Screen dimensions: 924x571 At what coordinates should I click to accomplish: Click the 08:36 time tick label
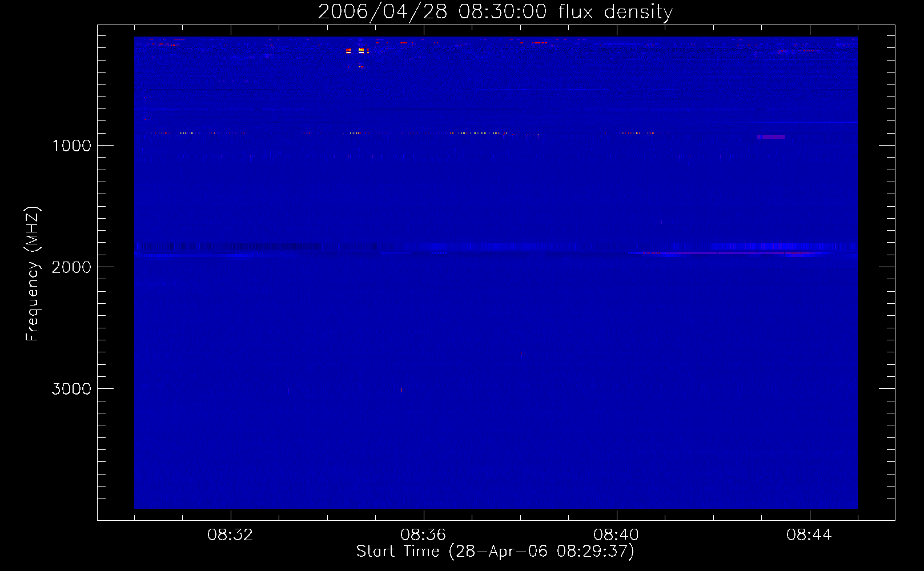pos(423,535)
